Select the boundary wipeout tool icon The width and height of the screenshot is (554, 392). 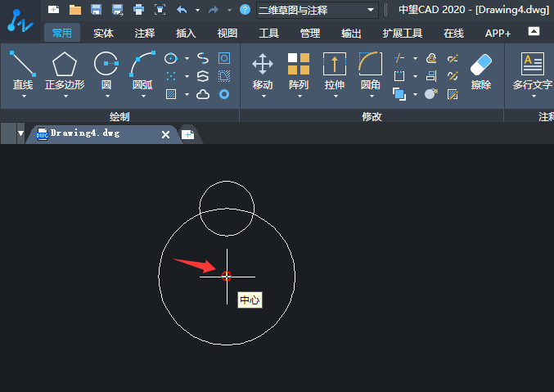point(224,76)
